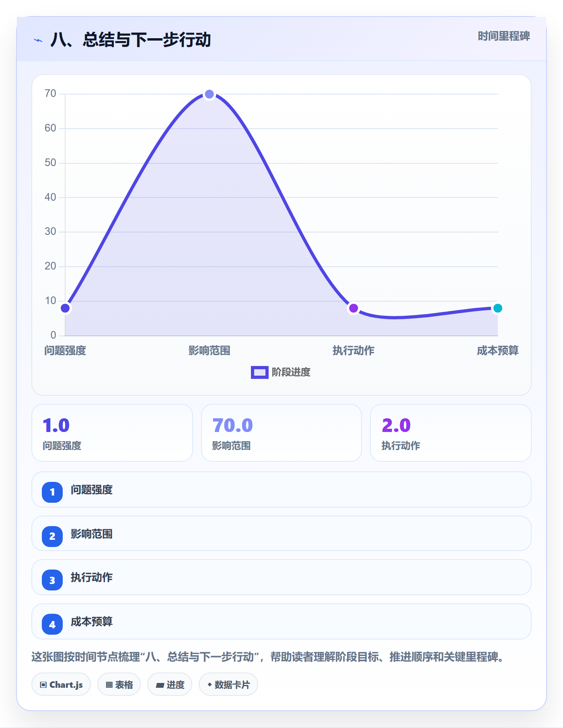Select the cyan 成本预算 data point on the chart

[x=498, y=308]
